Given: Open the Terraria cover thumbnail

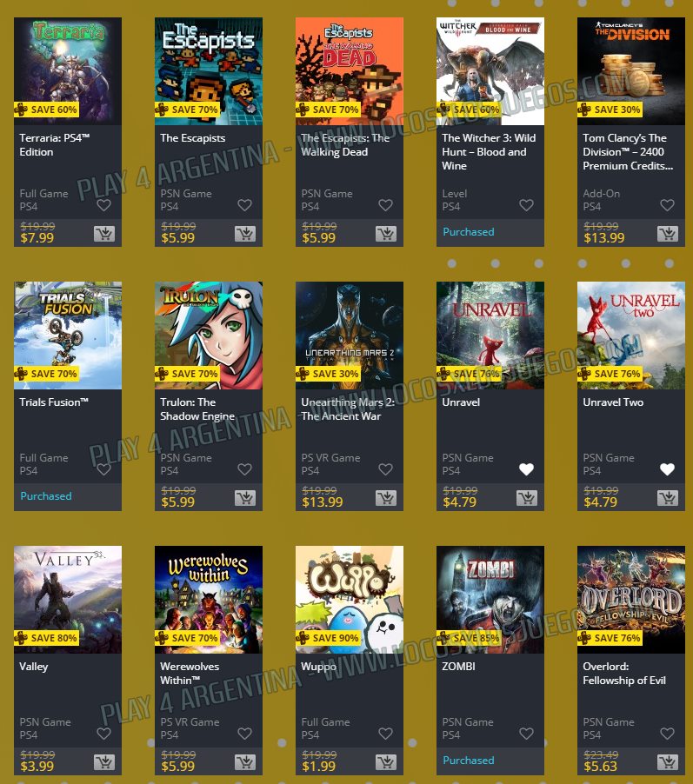Looking at the screenshot, I should click(x=68, y=71).
